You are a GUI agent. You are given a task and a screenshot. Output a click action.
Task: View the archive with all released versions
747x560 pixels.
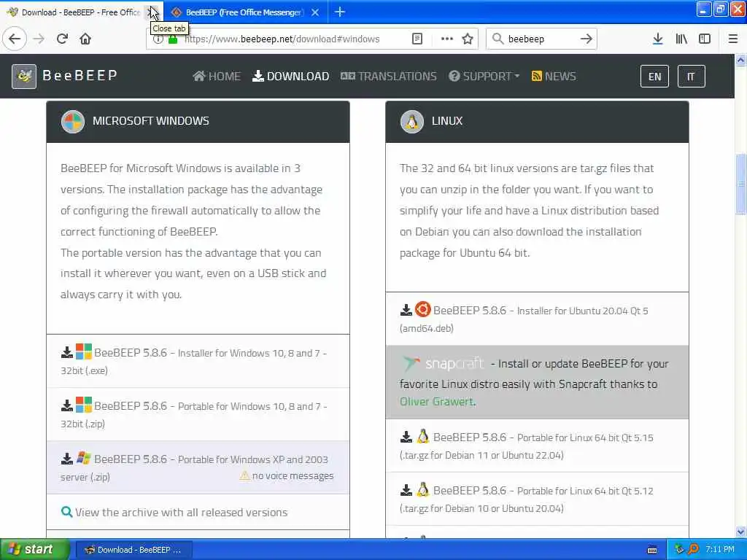pyautogui.click(x=181, y=513)
